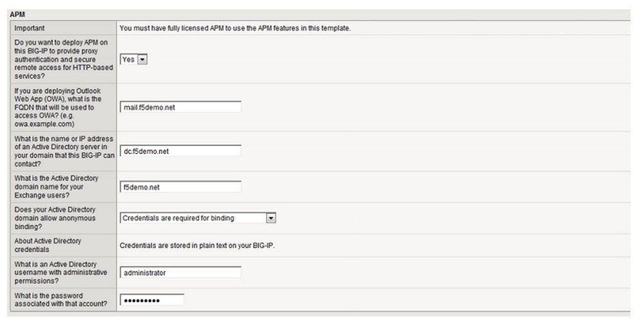Click the administrative permissions username question label
The width and height of the screenshot is (644, 328).
tap(61, 273)
